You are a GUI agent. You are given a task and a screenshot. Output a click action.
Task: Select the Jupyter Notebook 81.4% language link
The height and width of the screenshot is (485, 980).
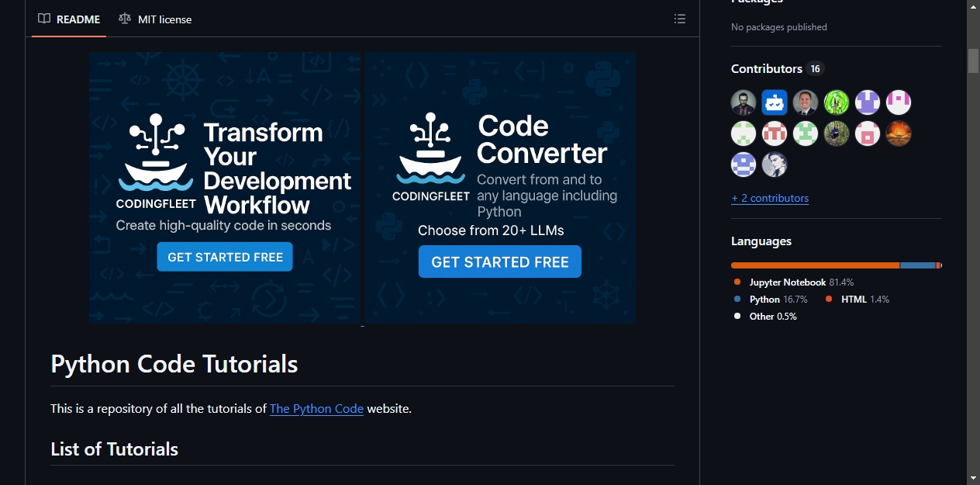pos(794,282)
